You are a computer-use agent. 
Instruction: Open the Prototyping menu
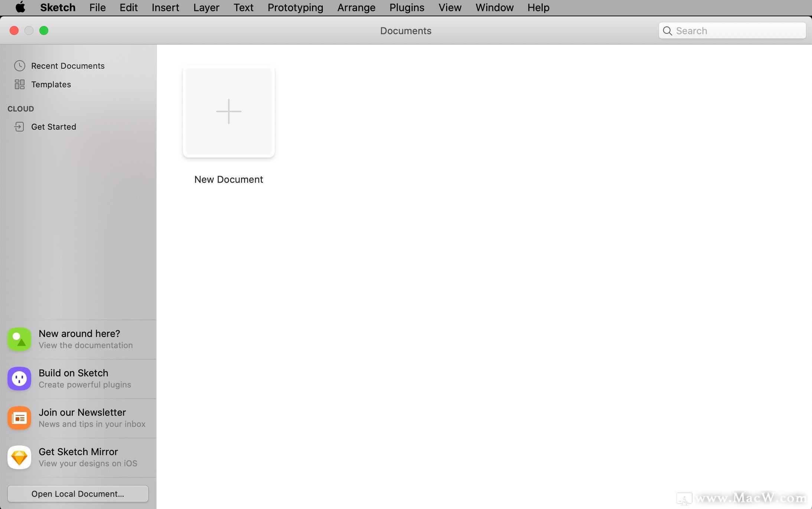295,7
